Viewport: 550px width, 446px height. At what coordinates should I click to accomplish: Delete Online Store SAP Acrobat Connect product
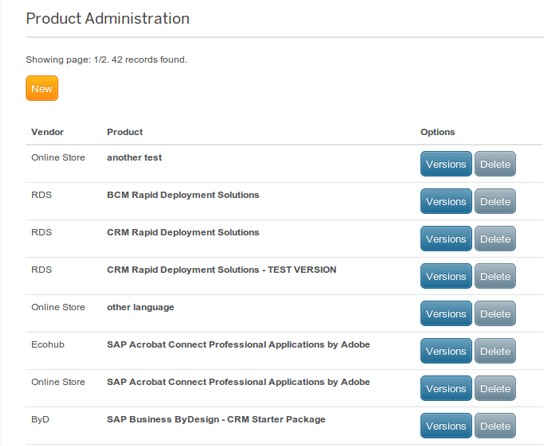tap(495, 388)
